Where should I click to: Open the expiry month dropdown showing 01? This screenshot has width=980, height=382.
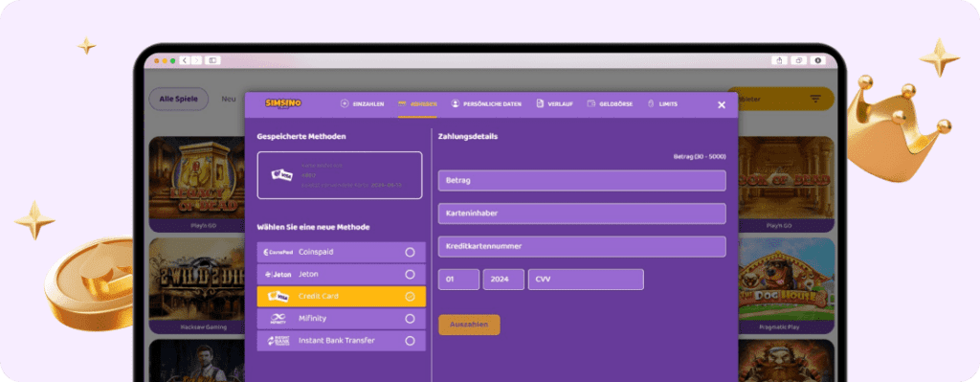click(x=458, y=280)
